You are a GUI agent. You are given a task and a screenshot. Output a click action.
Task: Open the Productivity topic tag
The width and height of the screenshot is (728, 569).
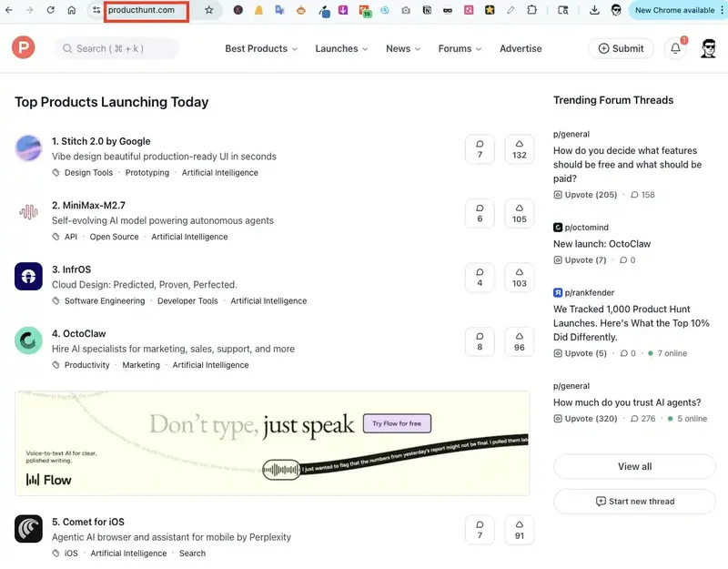(x=86, y=365)
